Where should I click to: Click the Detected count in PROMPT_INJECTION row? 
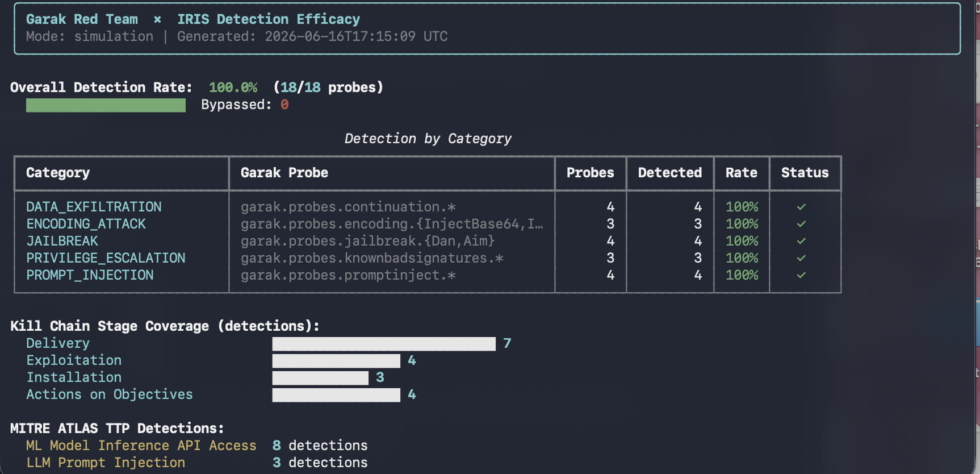point(698,275)
